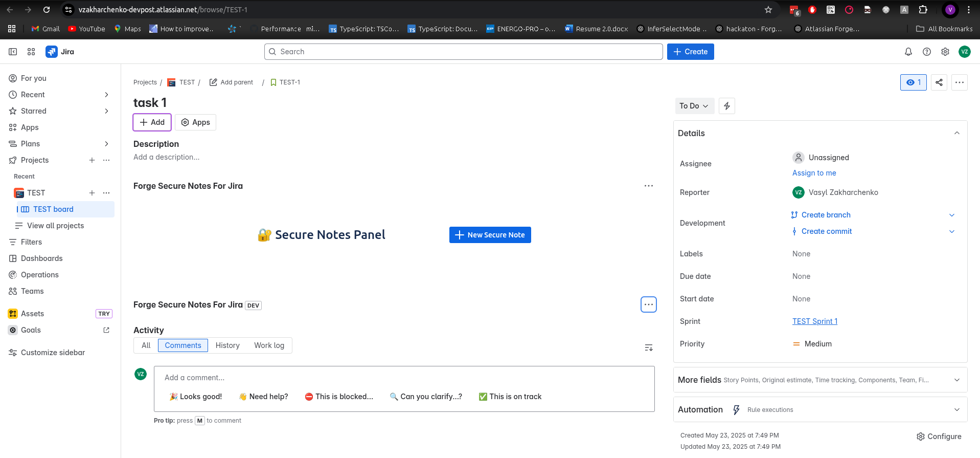
Task: Insert the Looks good! quick comment
Action: click(x=196, y=397)
